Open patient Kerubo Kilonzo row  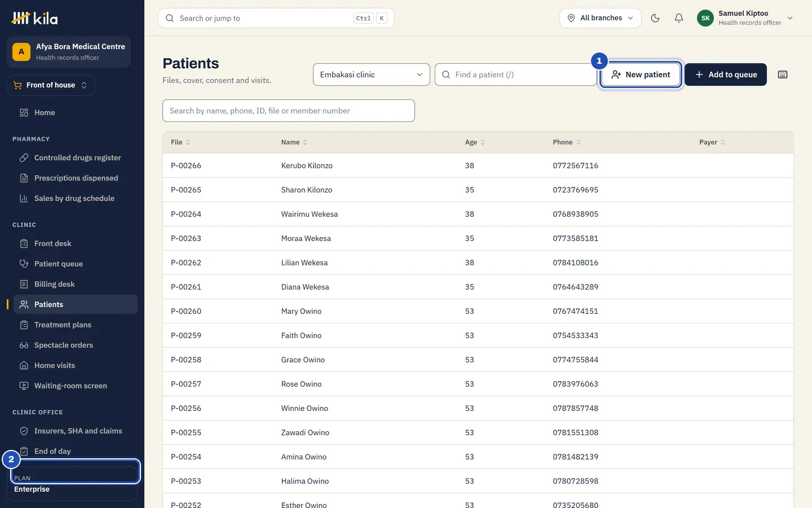tap(478, 165)
